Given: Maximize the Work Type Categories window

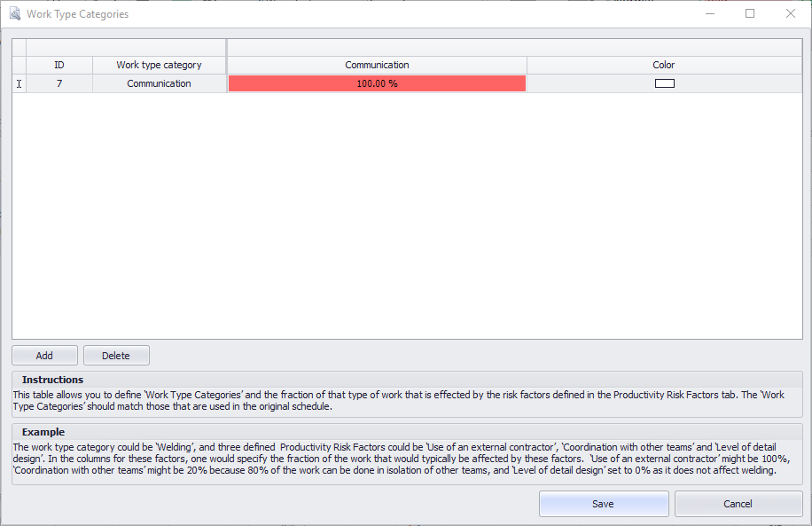Looking at the screenshot, I should tap(750, 13).
